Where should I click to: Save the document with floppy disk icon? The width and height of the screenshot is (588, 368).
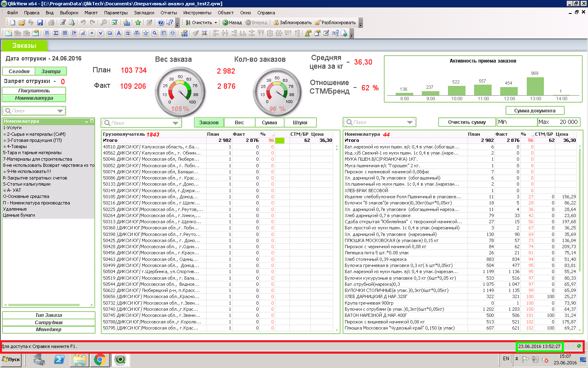point(40,22)
